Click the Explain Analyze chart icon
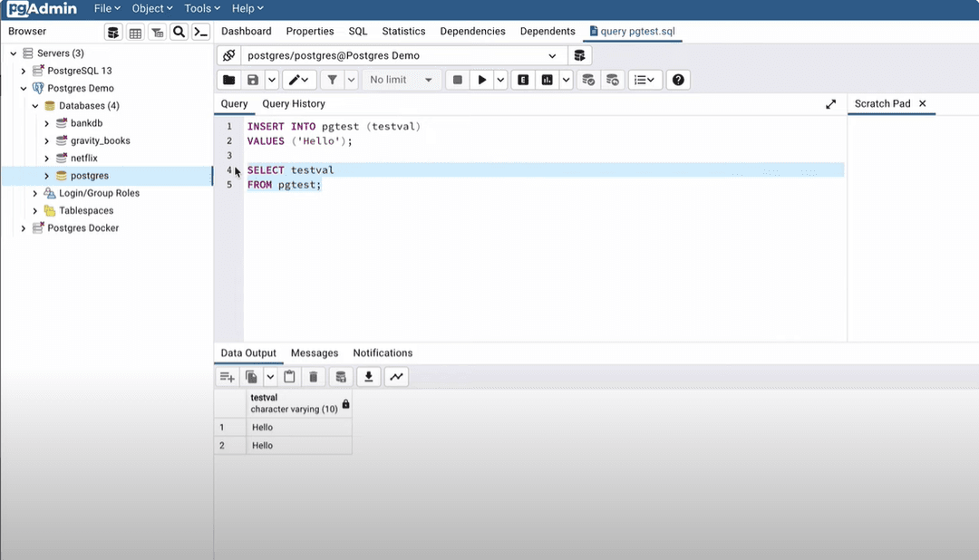979x560 pixels. point(547,80)
